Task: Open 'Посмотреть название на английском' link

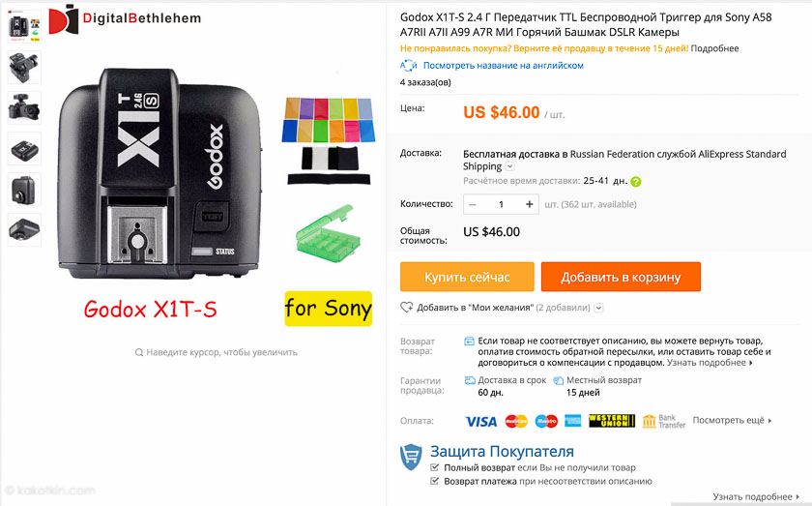Action: [x=504, y=66]
